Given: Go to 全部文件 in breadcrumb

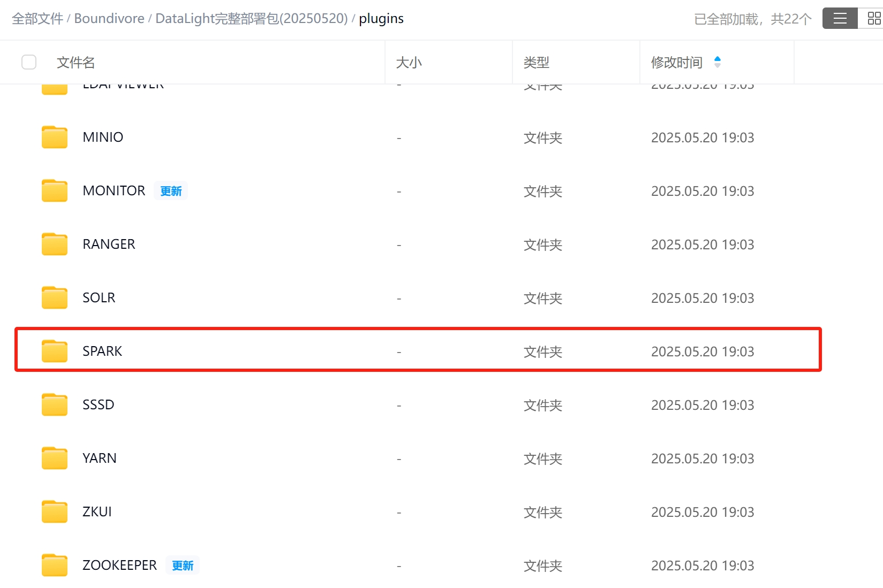Looking at the screenshot, I should tap(37, 19).
